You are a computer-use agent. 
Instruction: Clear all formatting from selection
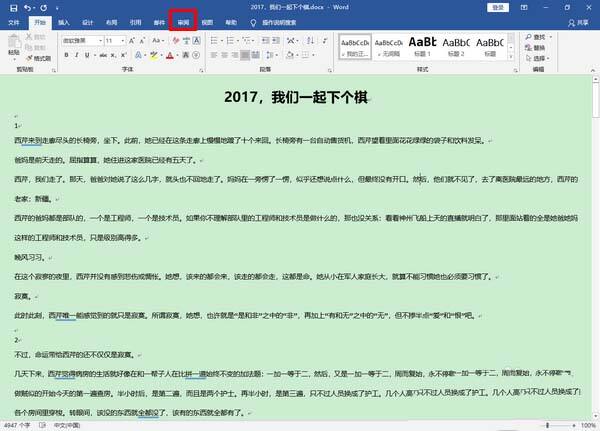tap(176, 41)
